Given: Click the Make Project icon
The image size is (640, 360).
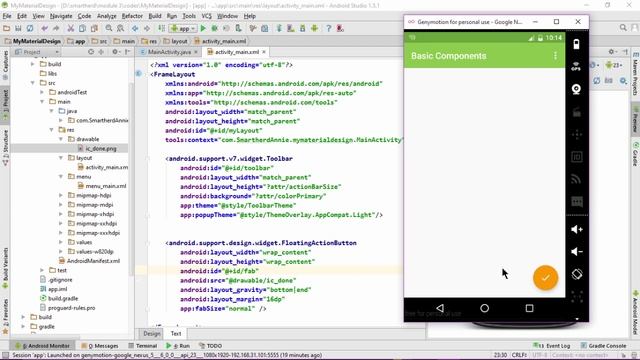Looking at the screenshot, I should [162, 28].
